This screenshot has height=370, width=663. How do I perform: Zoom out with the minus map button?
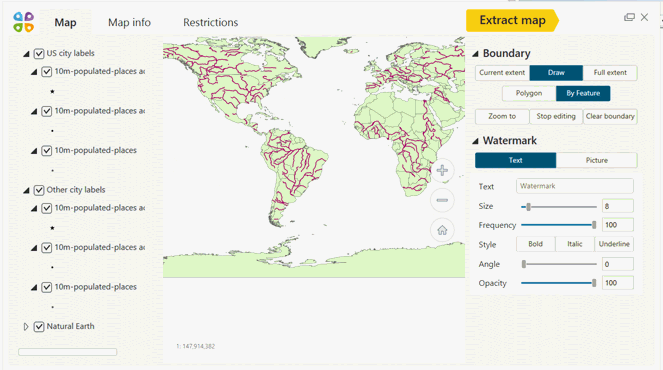442,200
